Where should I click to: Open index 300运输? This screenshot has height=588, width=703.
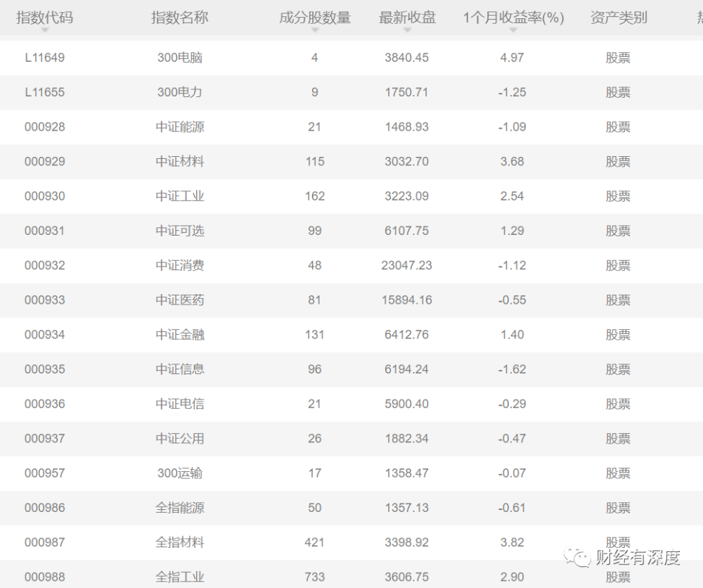(180, 473)
